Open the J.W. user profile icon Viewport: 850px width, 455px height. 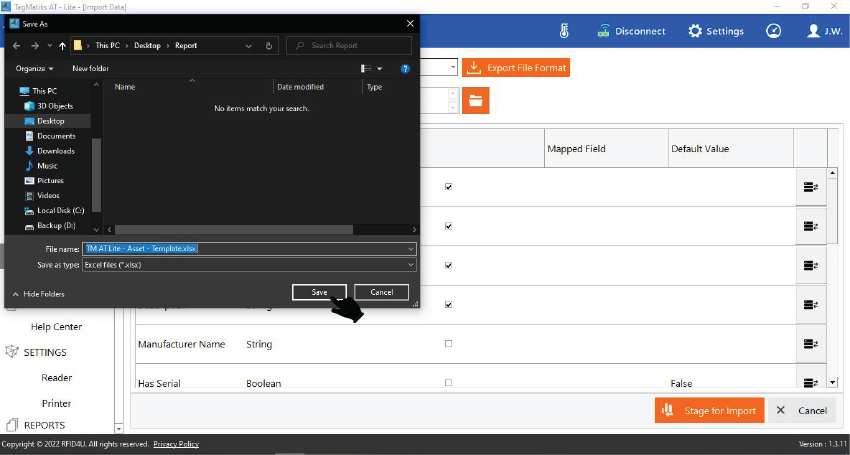[x=814, y=31]
